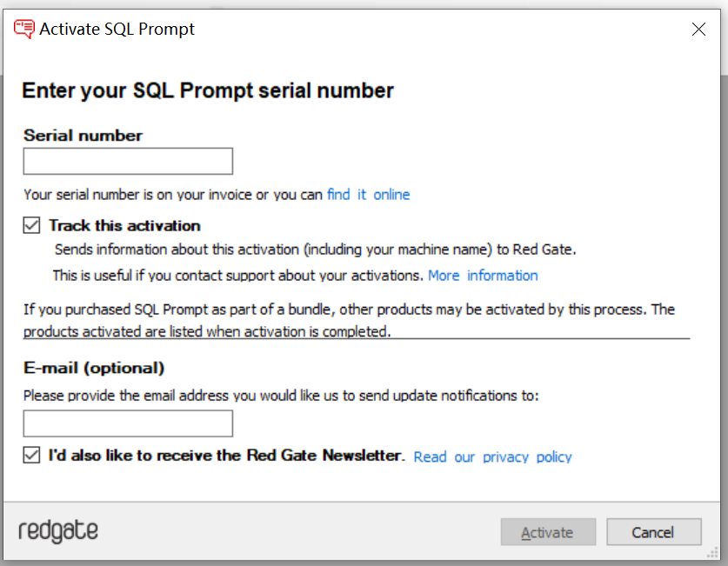Image resolution: width=728 pixels, height=566 pixels.
Task: Click the 'Activate SQL Prompt' title bar text
Action: pos(117,29)
